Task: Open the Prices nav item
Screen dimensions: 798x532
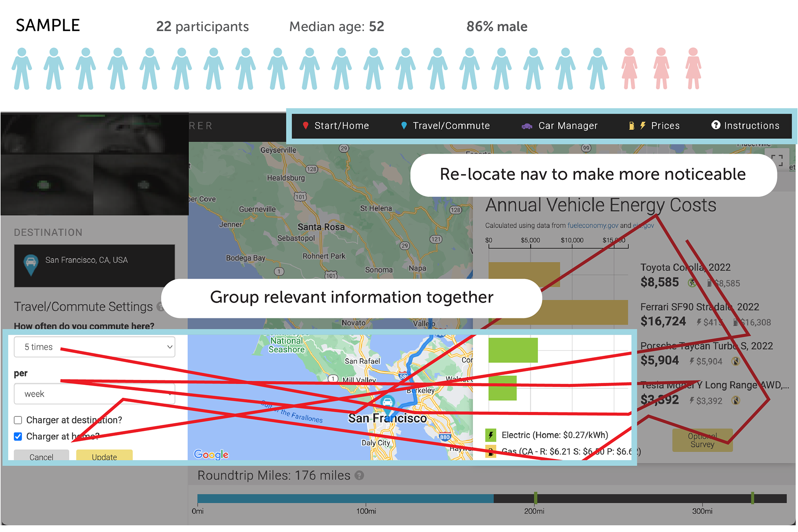Action: coord(654,126)
